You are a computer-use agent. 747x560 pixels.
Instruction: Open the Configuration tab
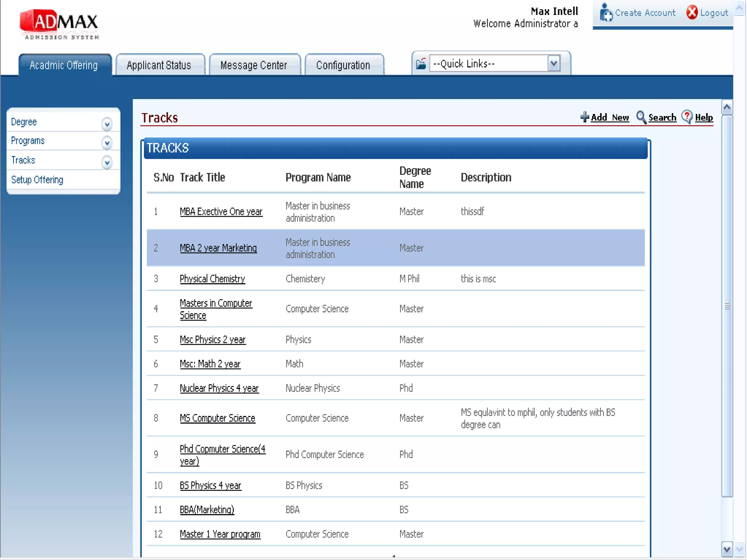(x=343, y=65)
